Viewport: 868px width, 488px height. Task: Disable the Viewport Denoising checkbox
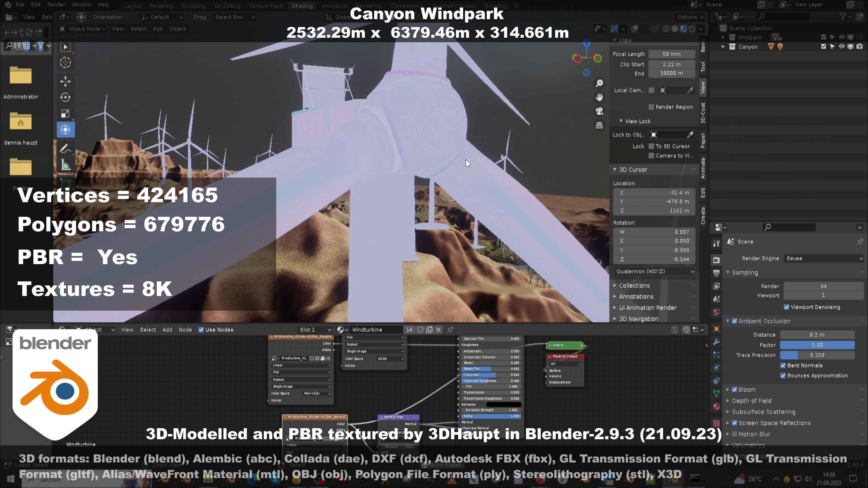point(786,307)
